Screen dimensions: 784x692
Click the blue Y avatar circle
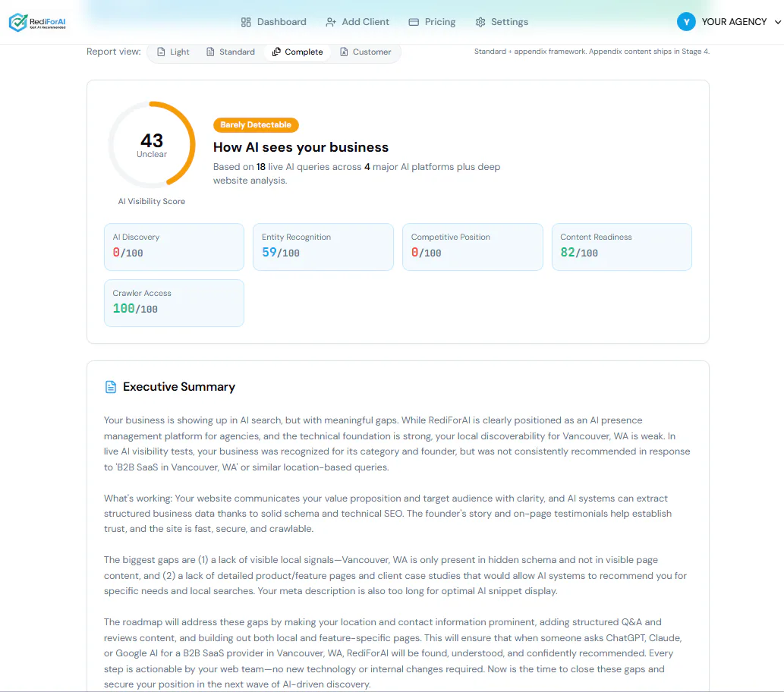[686, 22]
